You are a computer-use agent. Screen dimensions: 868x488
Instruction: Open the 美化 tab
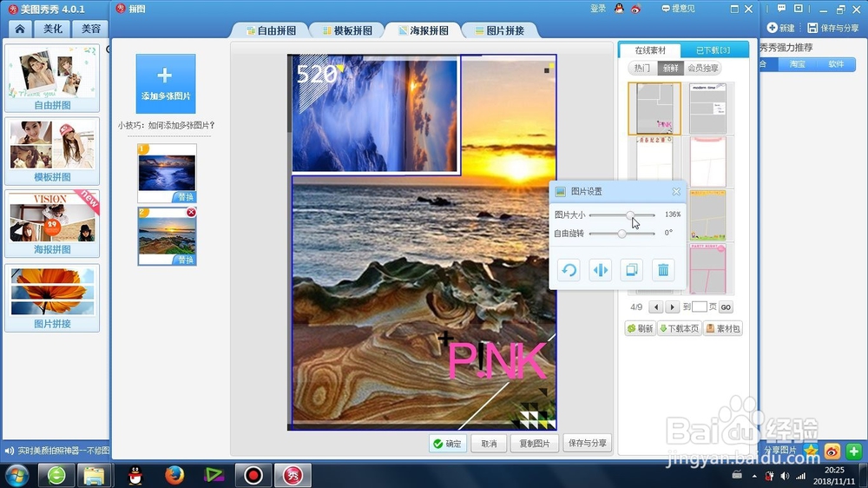point(53,29)
